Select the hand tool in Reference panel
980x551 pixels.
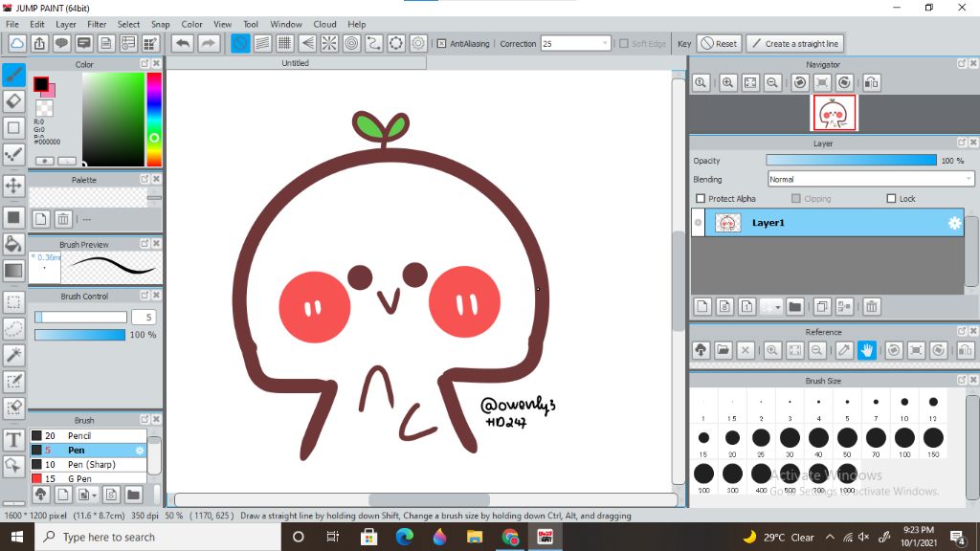coord(867,350)
